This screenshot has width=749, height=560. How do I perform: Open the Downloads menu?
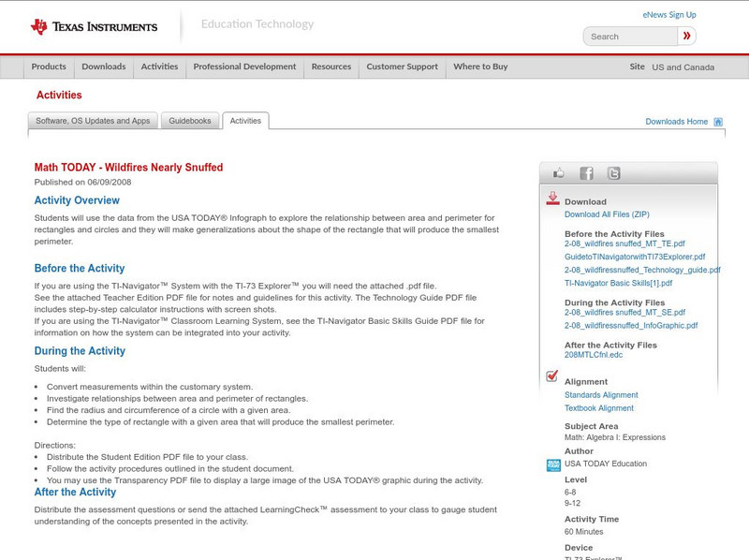click(104, 66)
